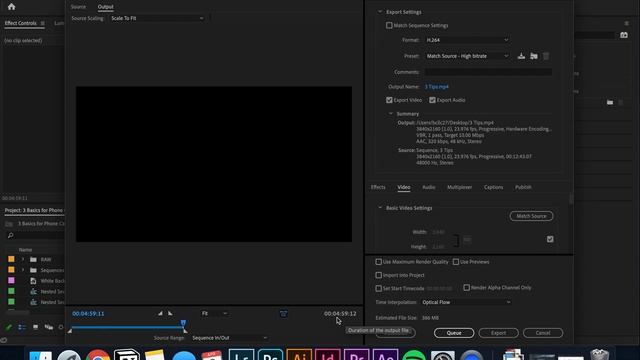Open the Effect Controls panel menu icon
The width and height of the screenshot is (640, 360).
42,24
